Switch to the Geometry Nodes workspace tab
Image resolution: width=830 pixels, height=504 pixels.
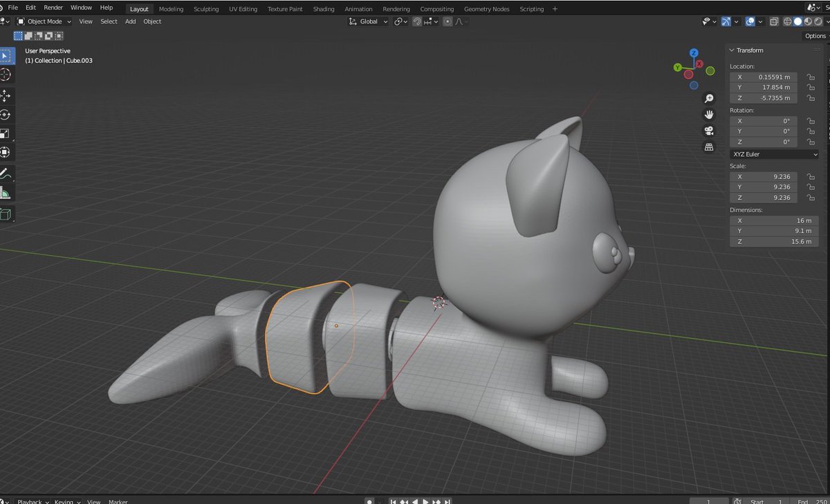[x=486, y=9]
